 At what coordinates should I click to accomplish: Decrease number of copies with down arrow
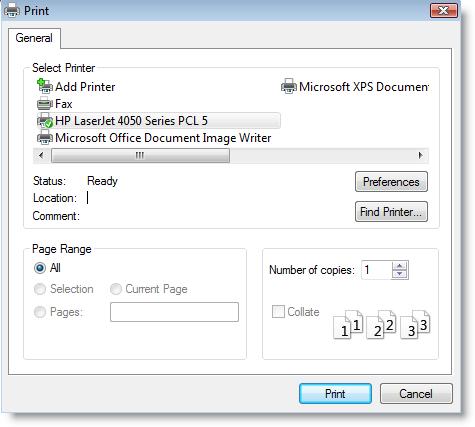[x=400, y=274]
